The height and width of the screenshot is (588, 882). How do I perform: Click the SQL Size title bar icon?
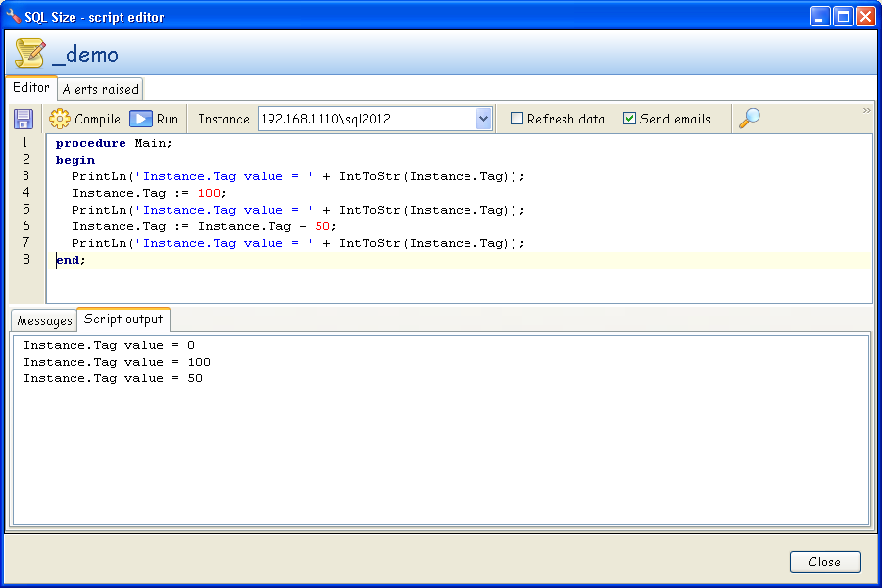(12, 16)
